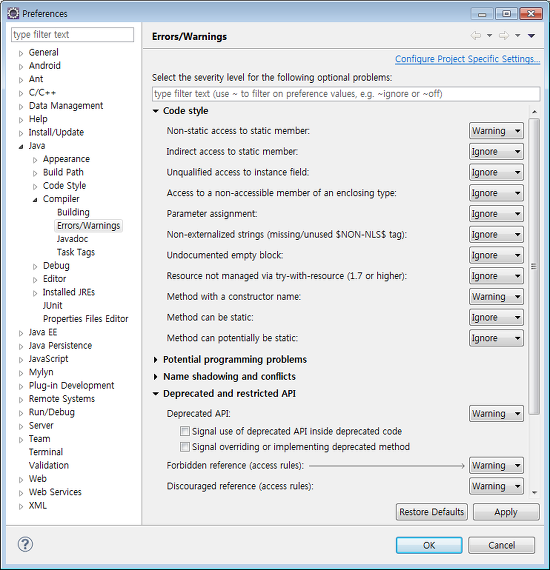Open Undocumented empty block dropdown
This screenshot has width=550, height=570.
click(x=496, y=255)
